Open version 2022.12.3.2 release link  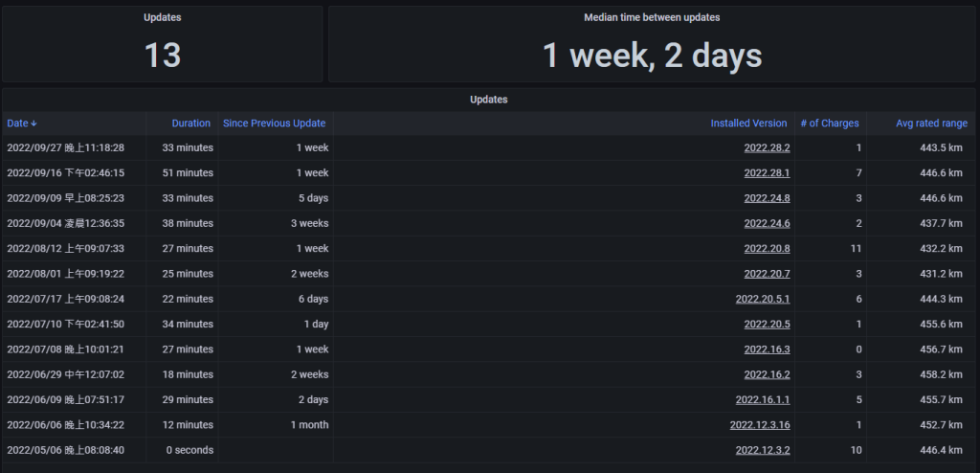tap(762, 450)
